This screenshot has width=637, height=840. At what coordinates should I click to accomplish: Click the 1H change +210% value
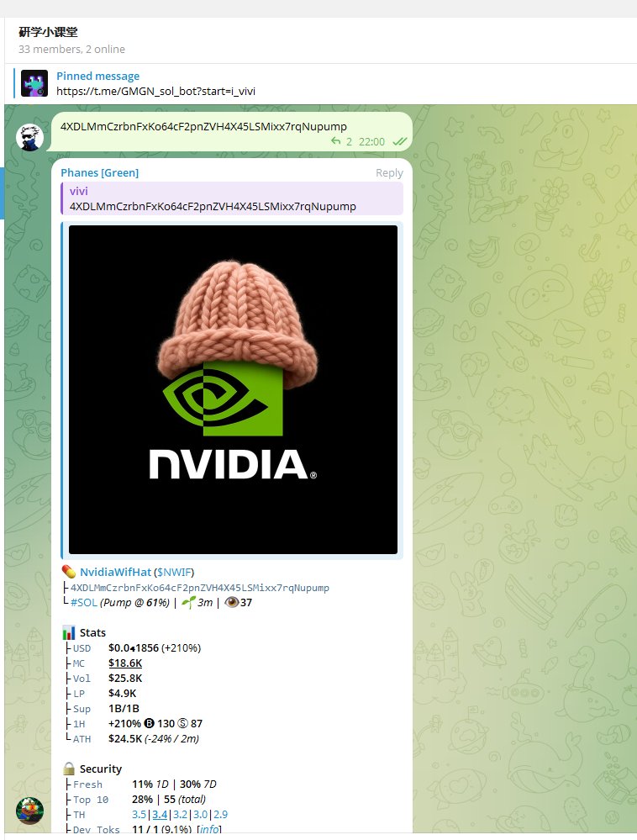[124, 724]
